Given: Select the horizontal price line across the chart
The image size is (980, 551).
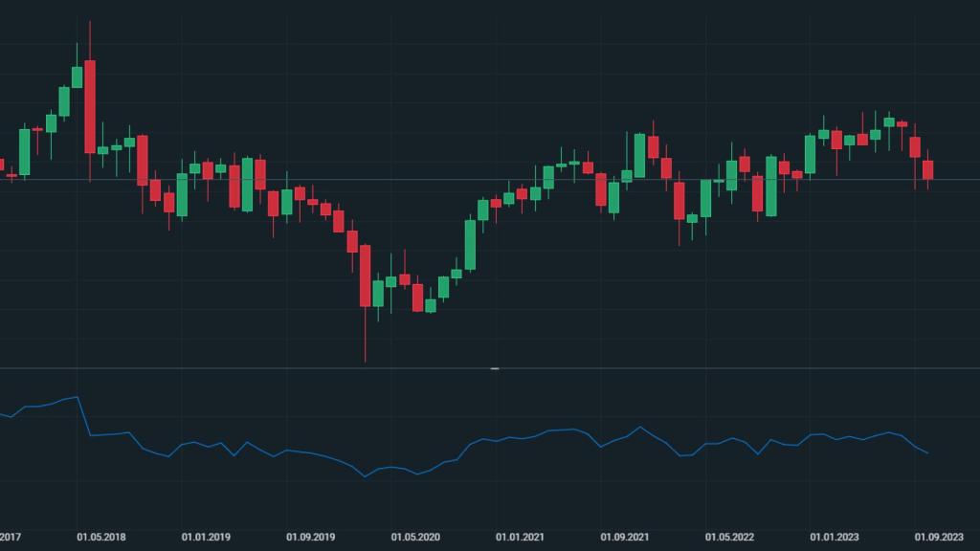Looking at the screenshot, I should [x=287, y=180].
